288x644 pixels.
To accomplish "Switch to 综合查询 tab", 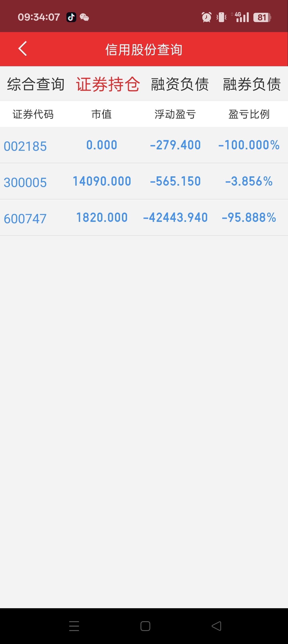I will (x=36, y=84).
